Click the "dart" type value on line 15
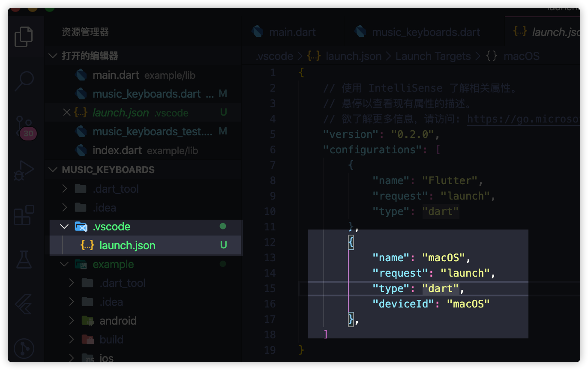Viewport: 588px width, 370px height. (x=441, y=289)
